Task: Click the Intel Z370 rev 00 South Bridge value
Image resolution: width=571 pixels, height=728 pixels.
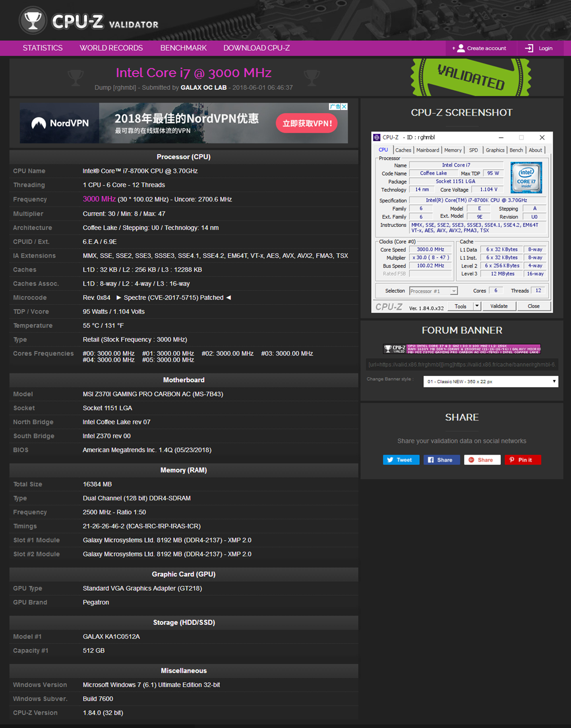Action: click(x=107, y=436)
